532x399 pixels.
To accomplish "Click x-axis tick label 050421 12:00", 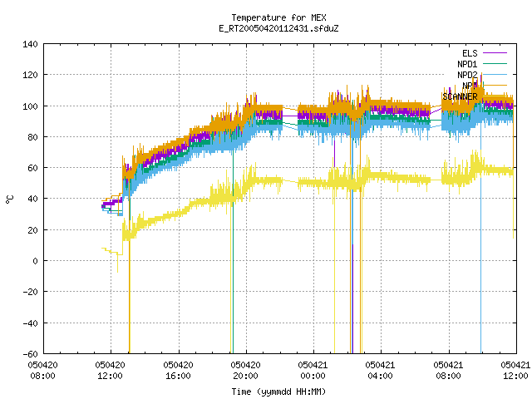I will [x=515, y=371].
